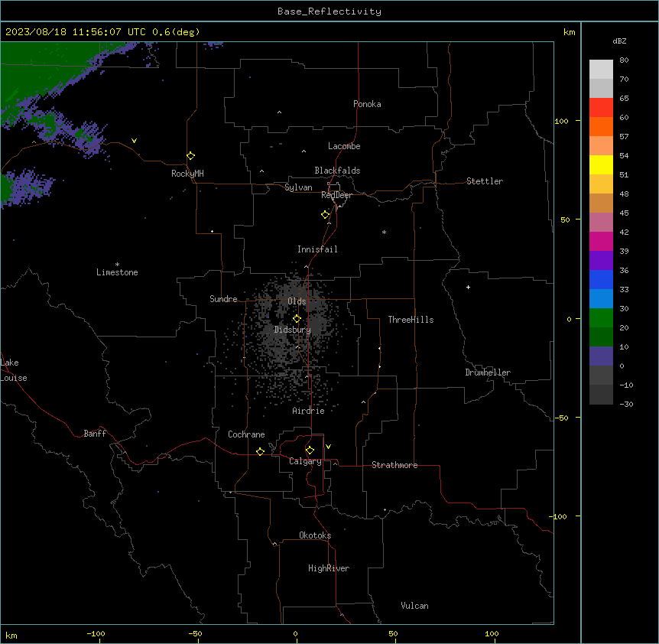Click the Sundre town label

point(223,299)
